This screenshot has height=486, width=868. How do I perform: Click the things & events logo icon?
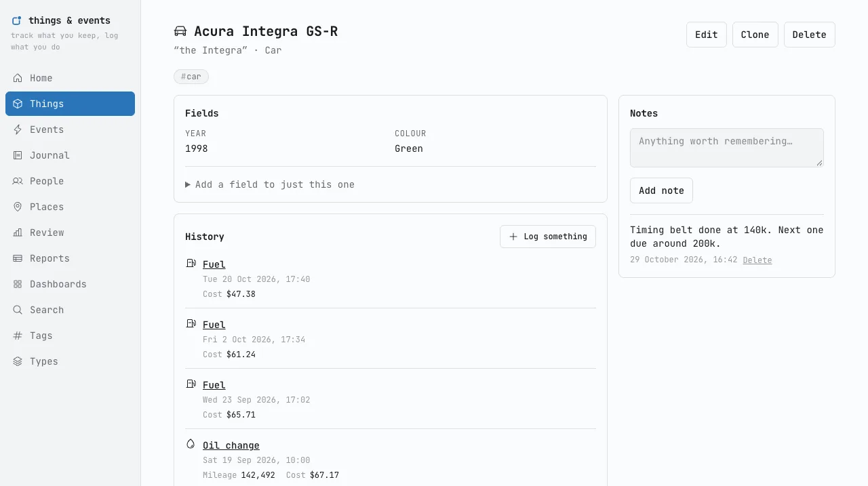[17, 21]
